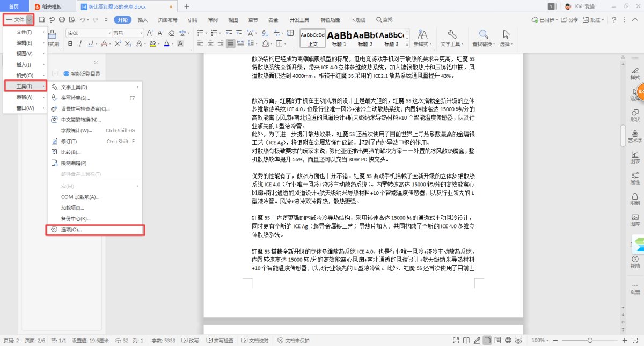Click the Print icon in quick access toolbar

point(62,20)
